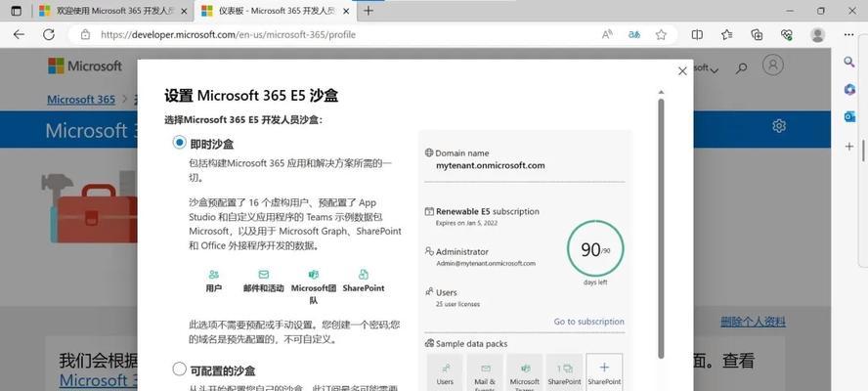Click the Microsoft 365 breadcrumb link
The image size is (868, 391).
[81, 100]
